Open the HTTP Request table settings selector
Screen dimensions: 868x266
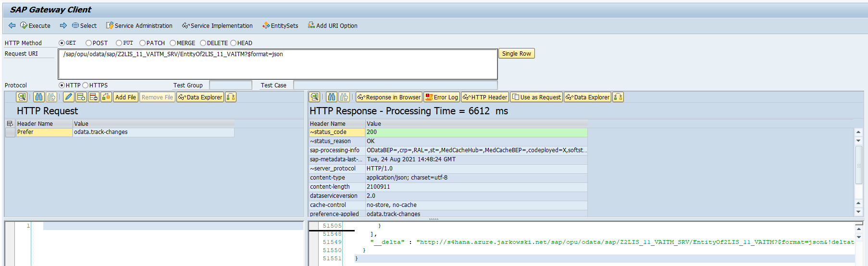click(10, 124)
